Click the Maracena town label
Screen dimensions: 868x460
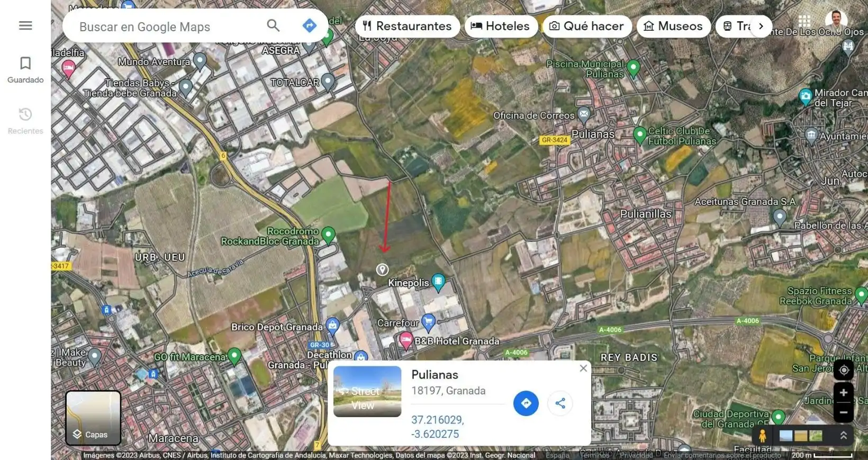click(x=173, y=439)
